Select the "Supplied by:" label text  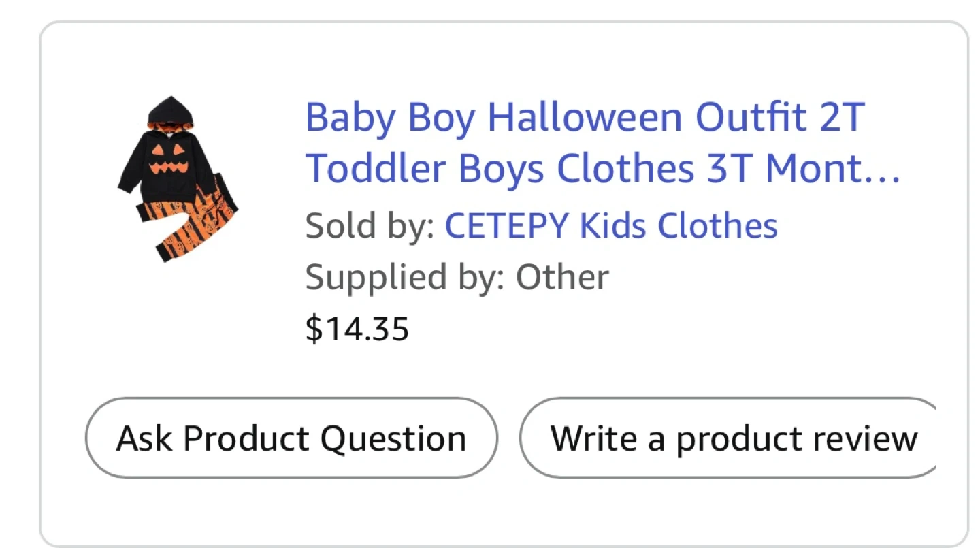[404, 277]
